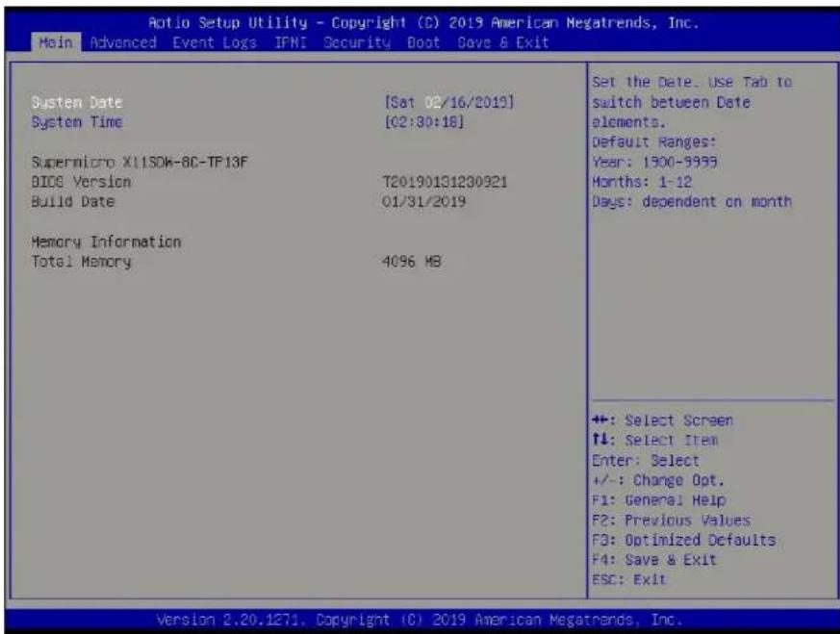Click the 'Days: dependent on month' line

[x=692, y=201]
